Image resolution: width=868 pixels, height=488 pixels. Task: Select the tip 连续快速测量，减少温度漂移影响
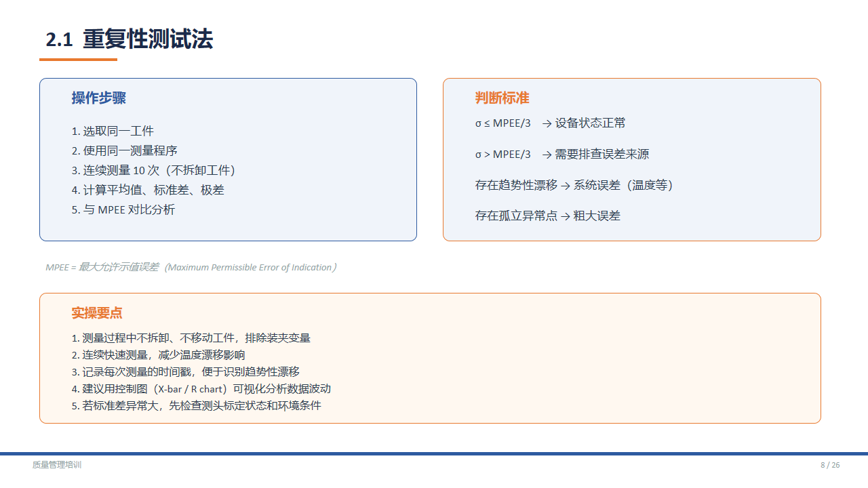tap(159, 355)
